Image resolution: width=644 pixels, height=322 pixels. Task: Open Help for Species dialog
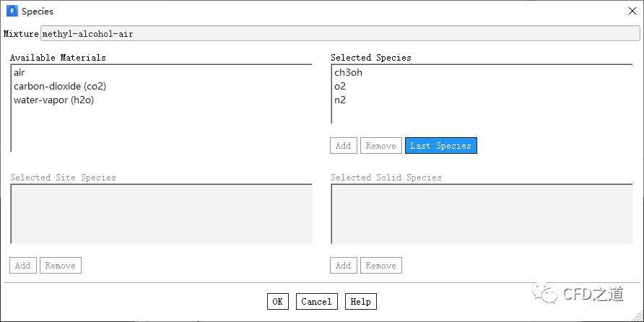point(360,302)
